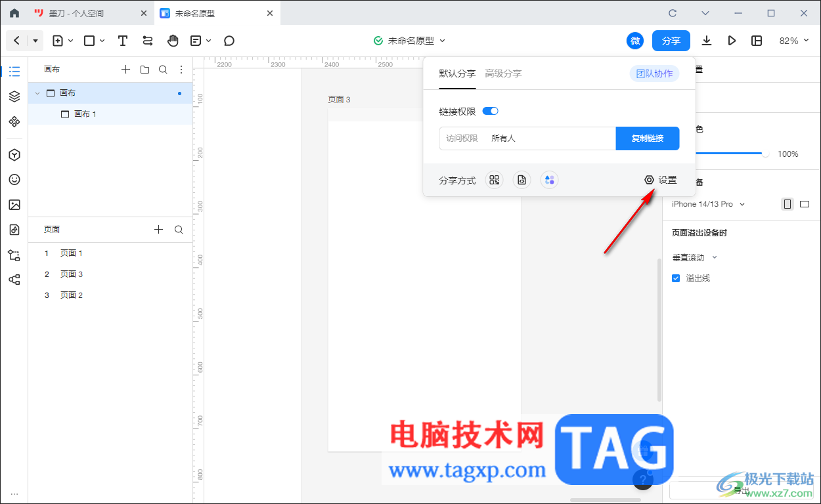Open the structure tree sidebar icon

(x=14, y=280)
